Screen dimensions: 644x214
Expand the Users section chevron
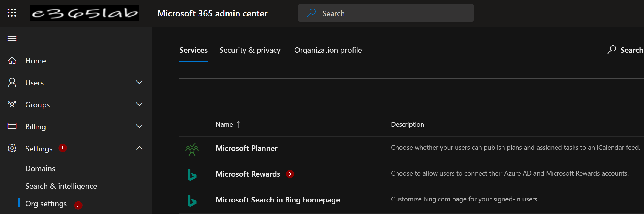point(139,82)
